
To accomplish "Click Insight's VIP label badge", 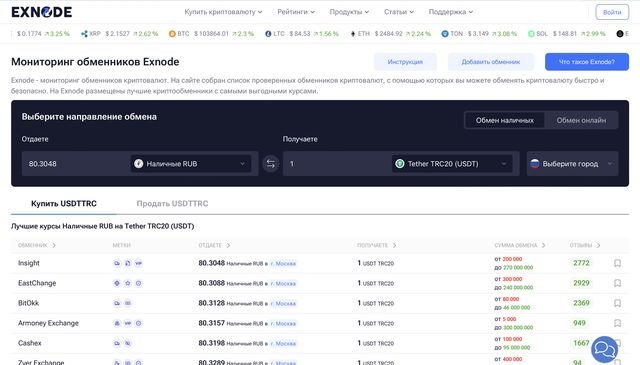I will pos(138,263).
